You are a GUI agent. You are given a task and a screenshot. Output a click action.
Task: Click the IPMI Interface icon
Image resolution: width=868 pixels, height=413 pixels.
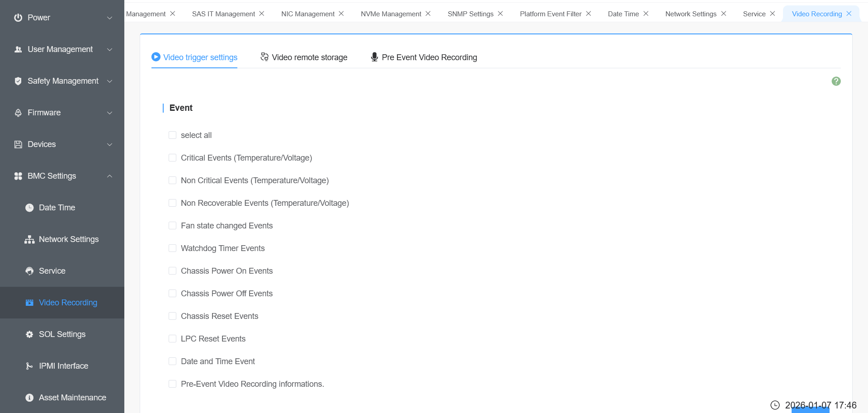(29, 366)
